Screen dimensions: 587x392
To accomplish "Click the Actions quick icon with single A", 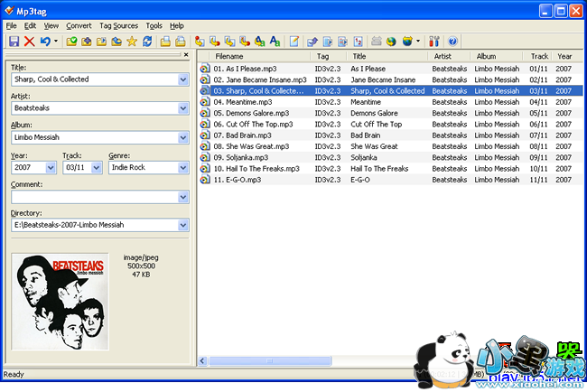I will (275, 42).
